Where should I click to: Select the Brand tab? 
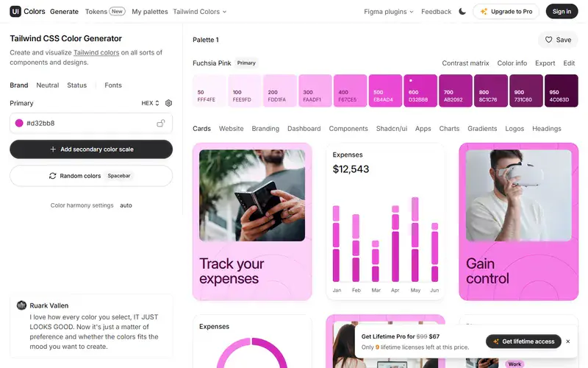[x=19, y=85]
